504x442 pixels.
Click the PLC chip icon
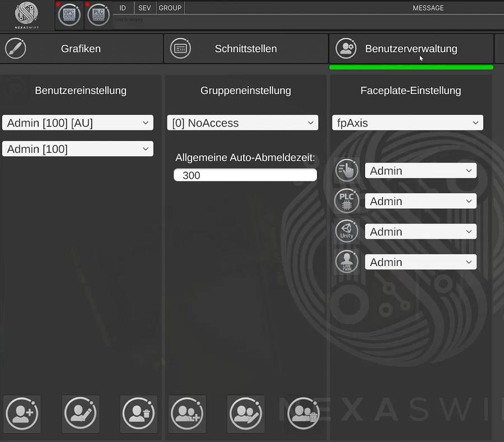tap(347, 201)
